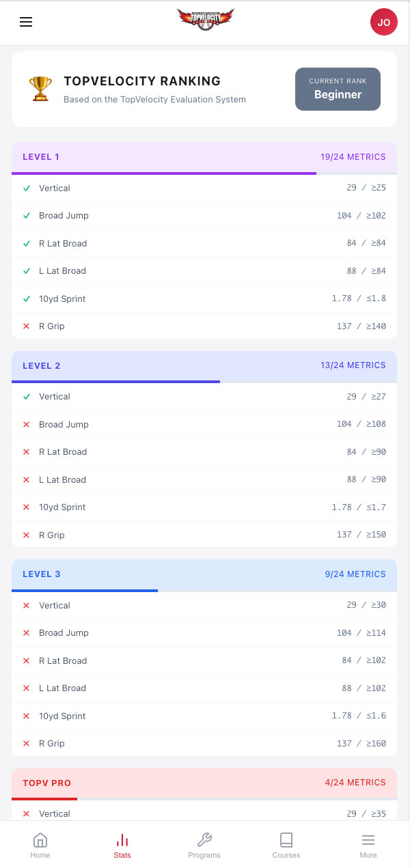The image size is (410, 868).
Task: Toggle the green checkmark beside Vertical
Action: (x=26, y=188)
